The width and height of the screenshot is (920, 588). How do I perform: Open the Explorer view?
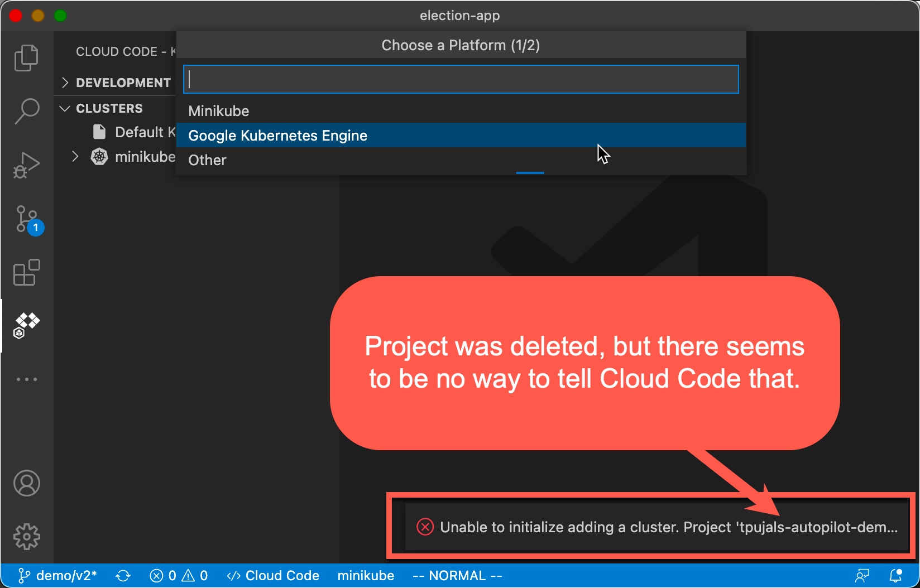tap(26, 57)
